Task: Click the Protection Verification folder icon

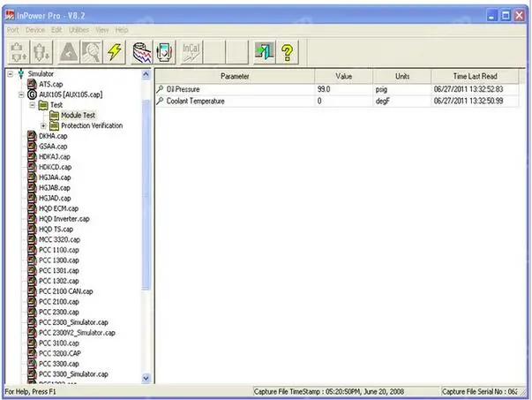Action: point(55,125)
